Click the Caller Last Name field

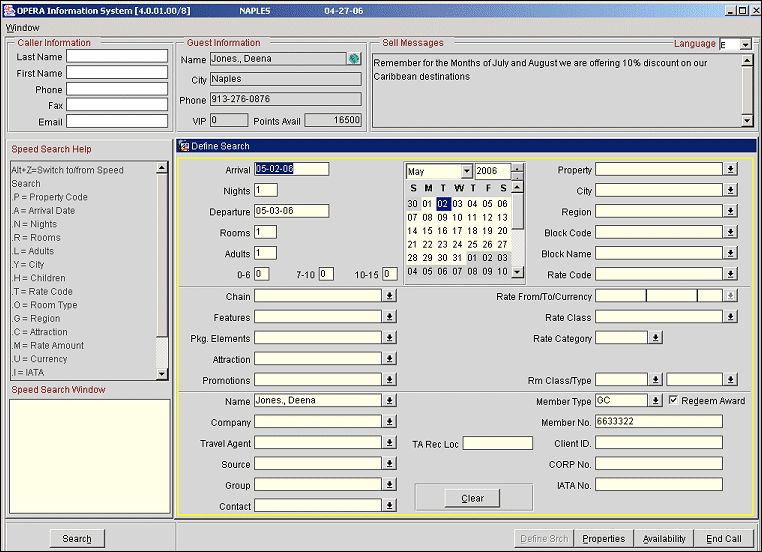pos(117,56)
